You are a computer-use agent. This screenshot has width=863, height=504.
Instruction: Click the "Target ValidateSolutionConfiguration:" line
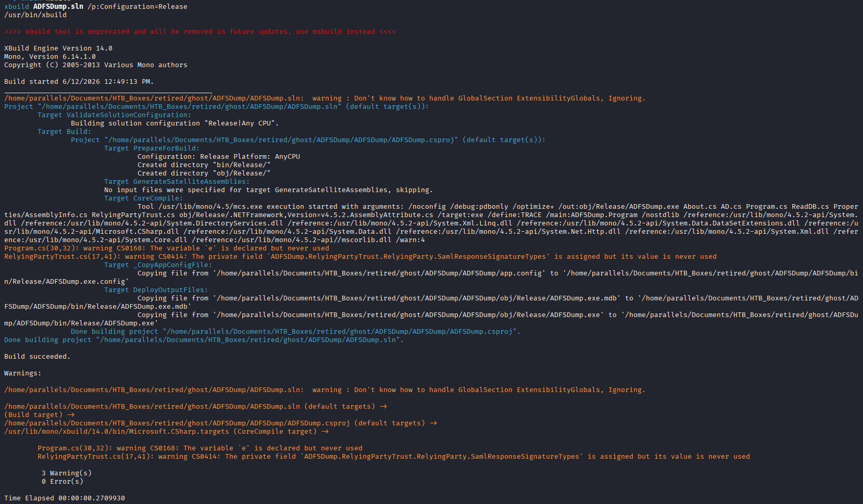[115, 115]
